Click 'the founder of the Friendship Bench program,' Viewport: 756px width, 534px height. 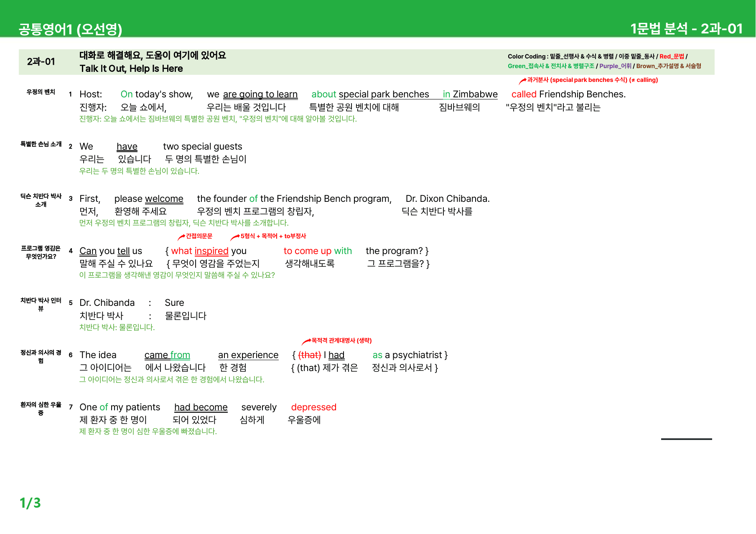(294, 199)
